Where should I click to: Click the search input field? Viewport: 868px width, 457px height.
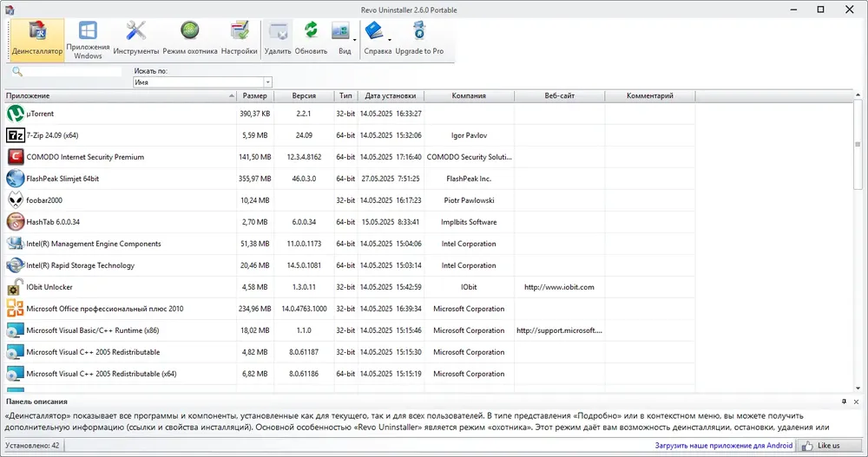[73, 71]
